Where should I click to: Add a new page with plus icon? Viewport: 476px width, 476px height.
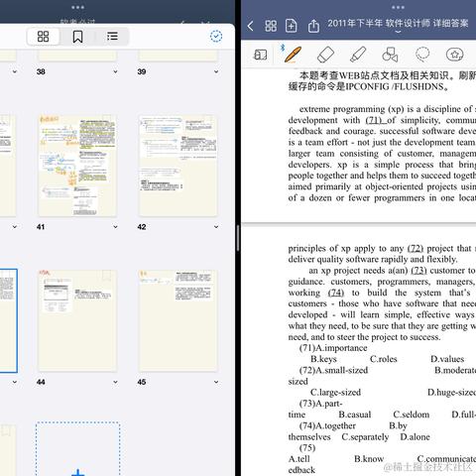click(292, 26)
